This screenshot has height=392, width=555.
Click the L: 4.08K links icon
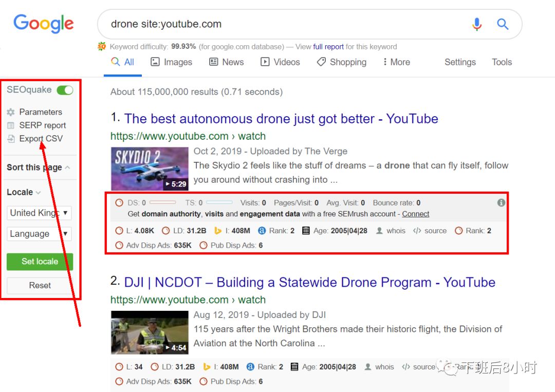(119, 231)
